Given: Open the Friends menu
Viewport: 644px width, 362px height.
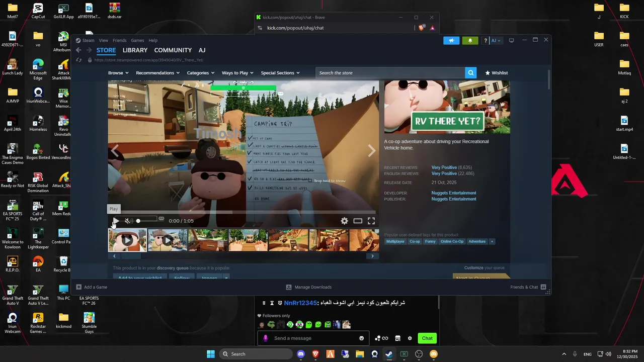Looking at the screenshot, I should point(120,40).
